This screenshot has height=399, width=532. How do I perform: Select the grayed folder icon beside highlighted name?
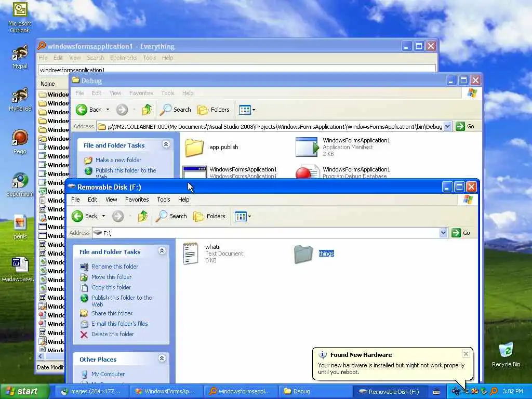pyautogui.click(x=303, y=254)
